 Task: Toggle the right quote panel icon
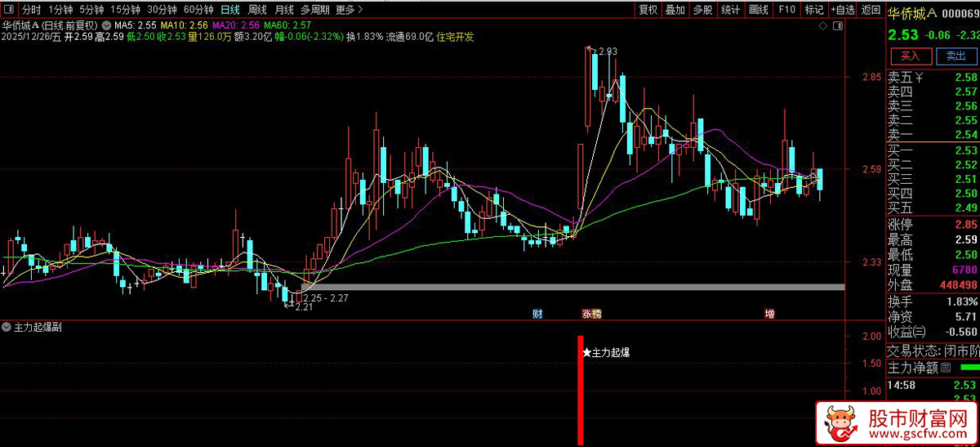tap(838, 25)
